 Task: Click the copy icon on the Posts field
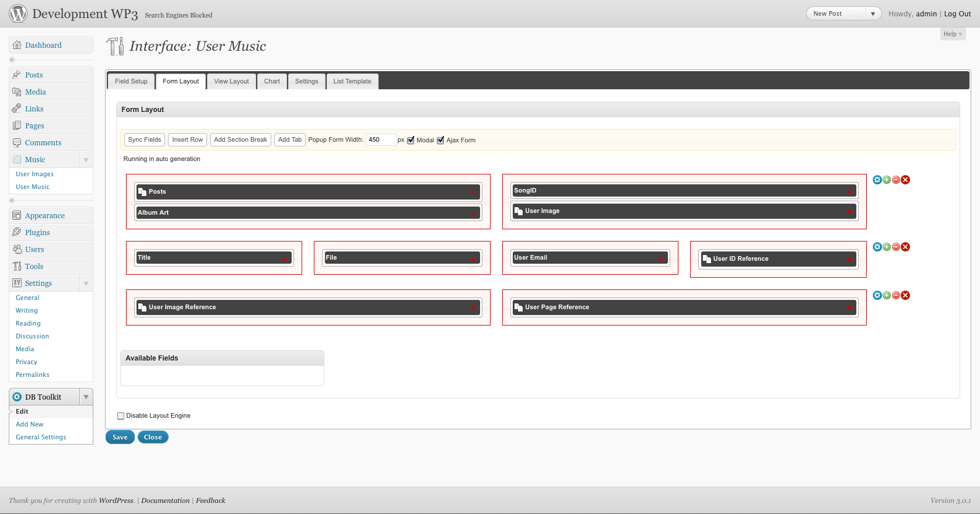[142, 191]
